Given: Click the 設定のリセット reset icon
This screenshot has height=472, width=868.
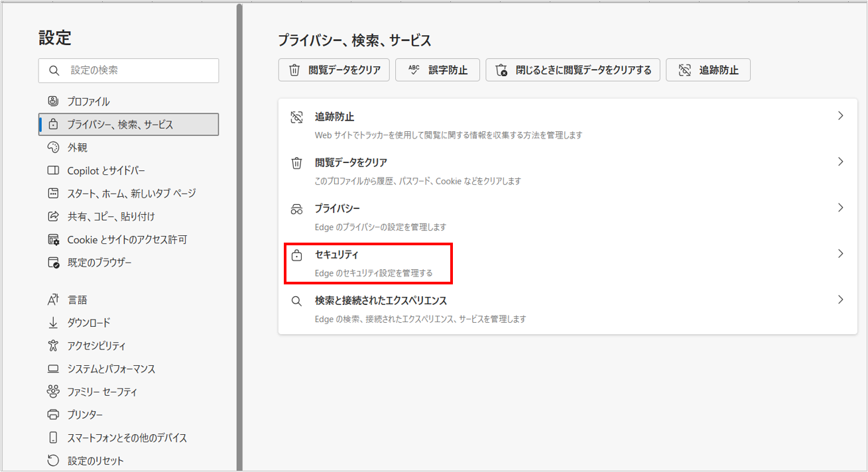Looking at the screenshot, I should point(54,461).
